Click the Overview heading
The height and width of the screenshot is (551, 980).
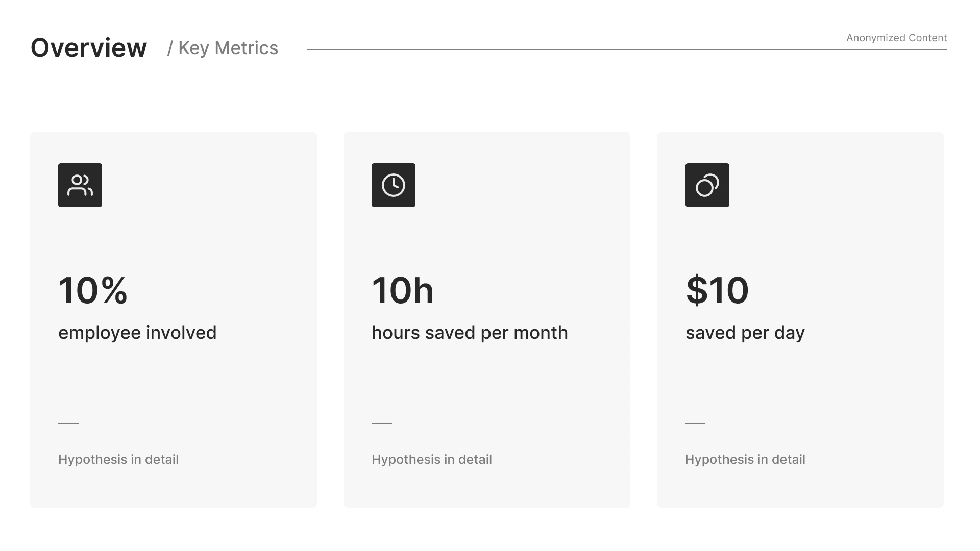click(x=89, y=48)
